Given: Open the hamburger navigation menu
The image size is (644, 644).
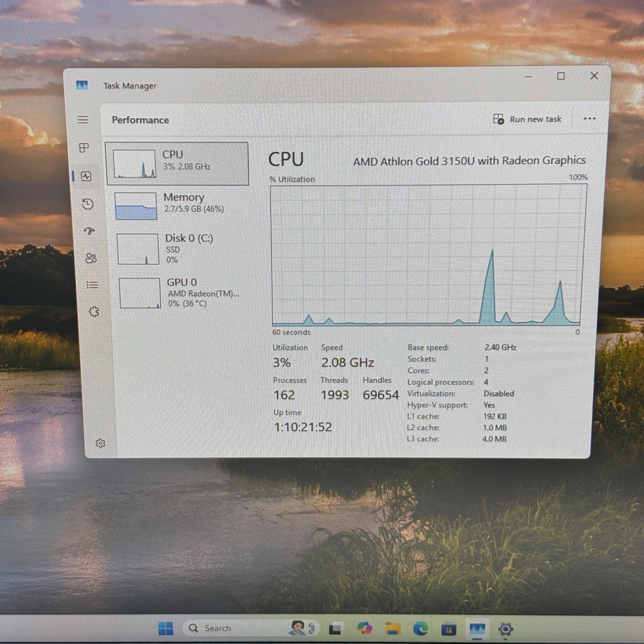Looking at the screenshot, I should pos(83,120).
